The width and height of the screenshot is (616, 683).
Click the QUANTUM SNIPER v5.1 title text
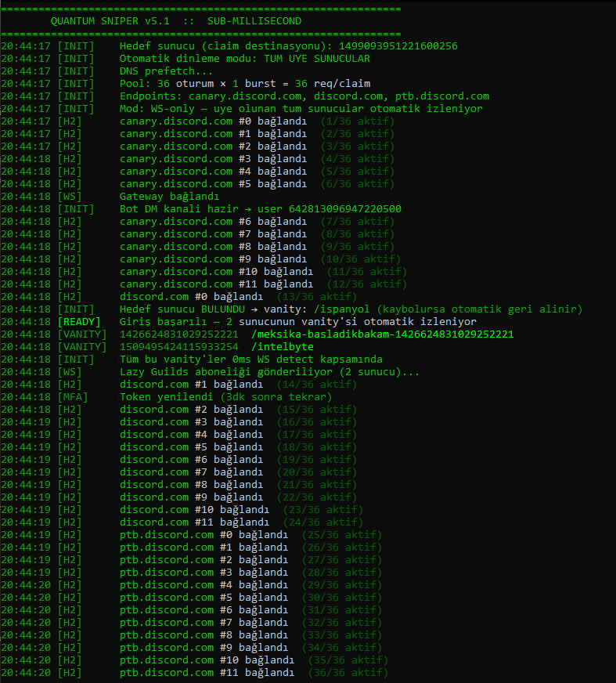[110, 21]
